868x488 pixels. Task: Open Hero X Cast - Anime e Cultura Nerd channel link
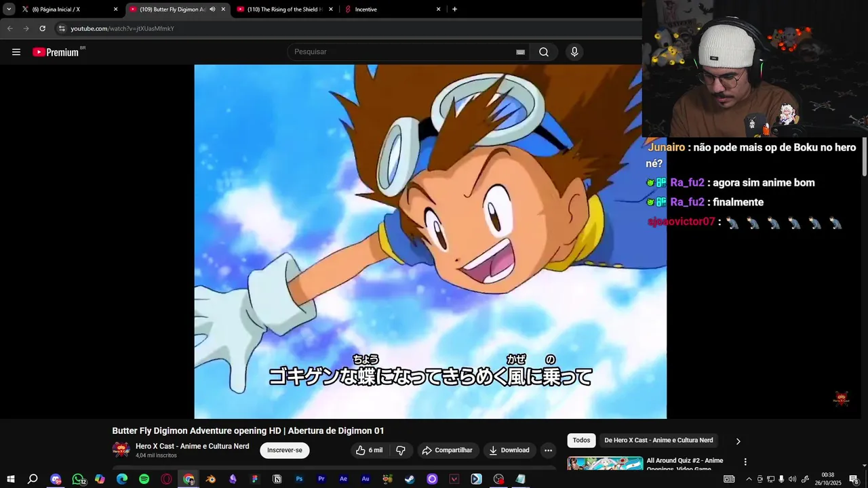[192, 446]
